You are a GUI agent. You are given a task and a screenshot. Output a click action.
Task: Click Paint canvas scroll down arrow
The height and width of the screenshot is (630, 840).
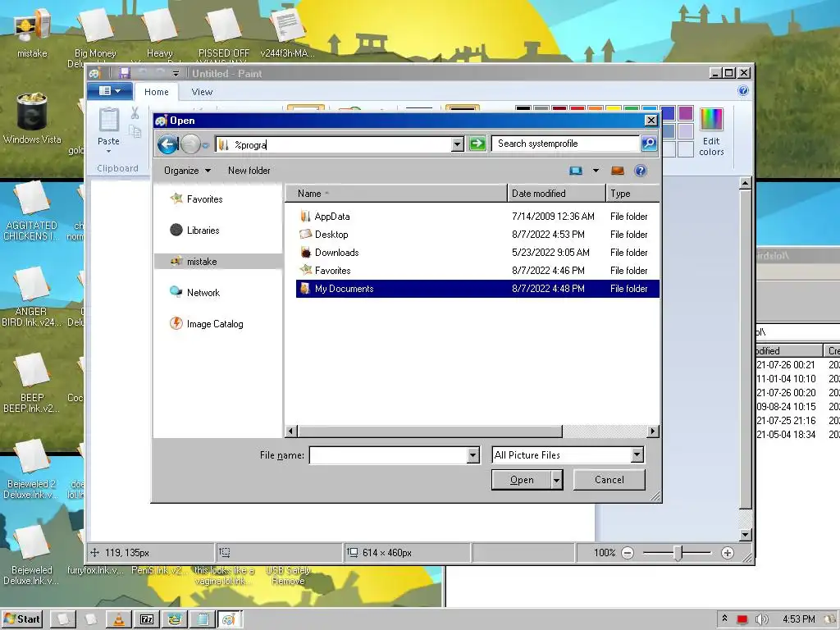click(745, 534)
